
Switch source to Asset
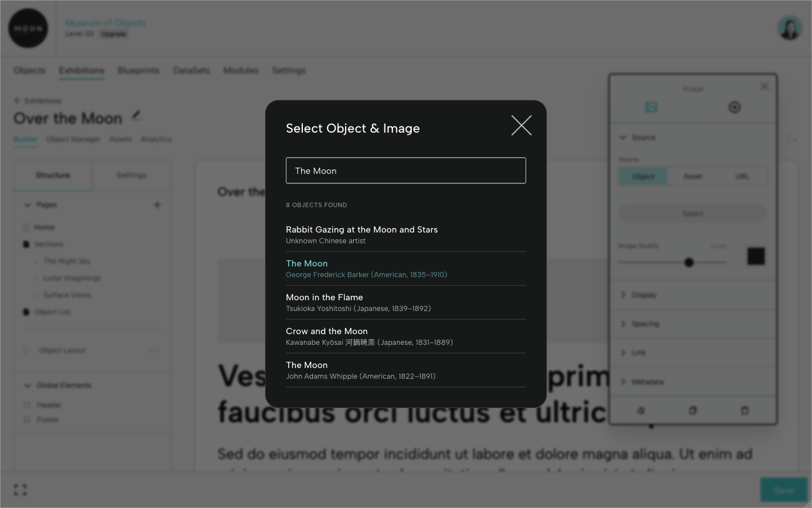click(x=692, y=176)
